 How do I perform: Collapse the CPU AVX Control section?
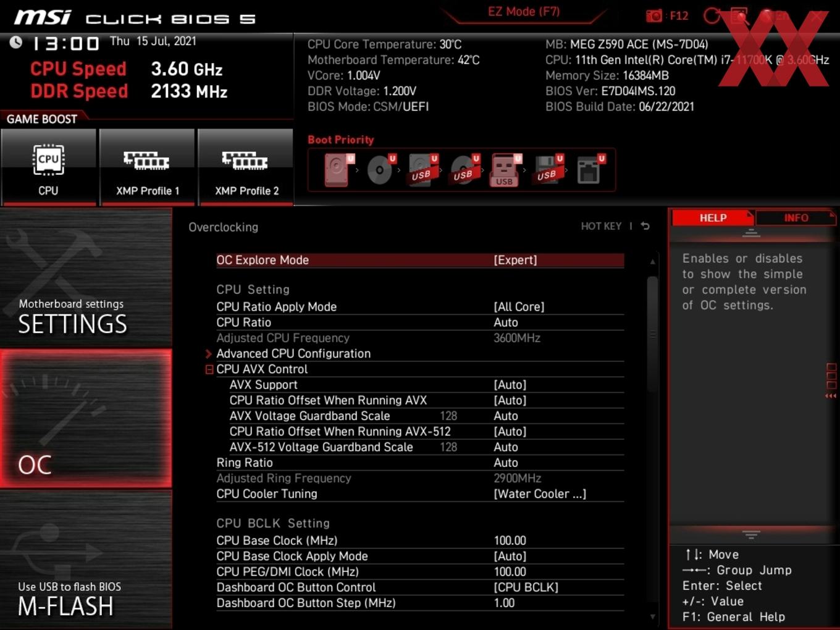[x=209, y=369]
